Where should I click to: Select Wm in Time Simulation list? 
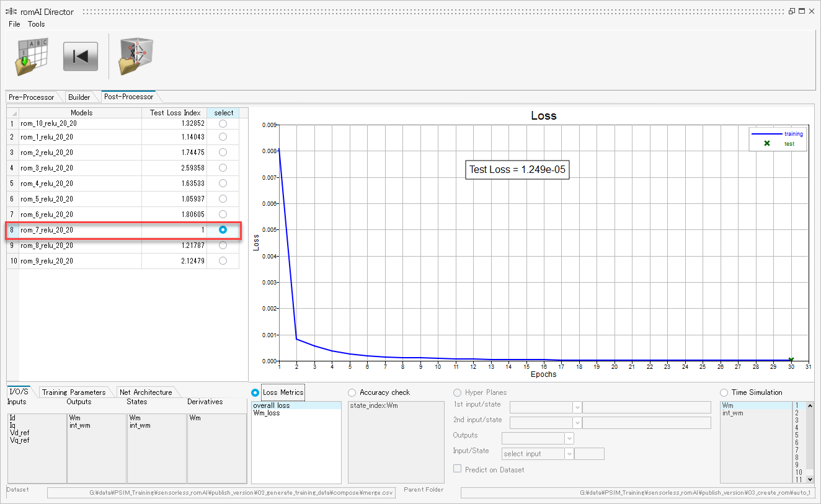(757, 405)
